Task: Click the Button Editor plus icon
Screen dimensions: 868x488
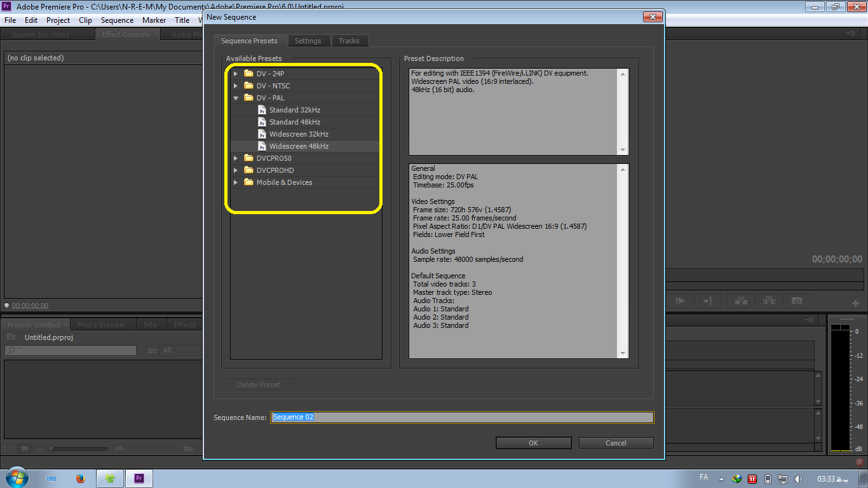Action: [855, 304]
